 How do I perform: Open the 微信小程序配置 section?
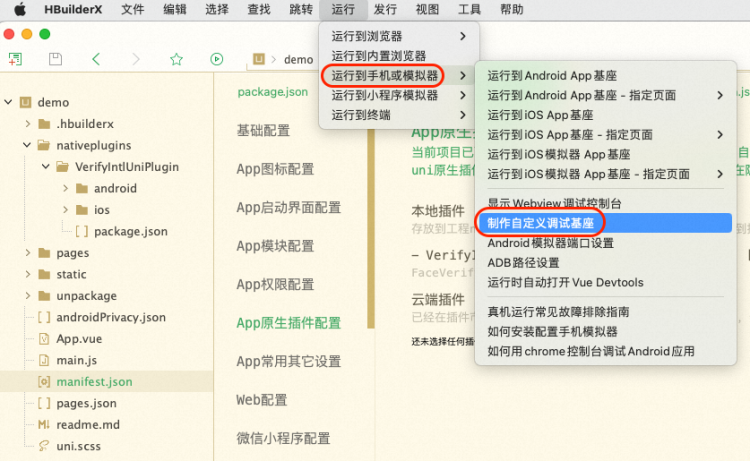pos(283,438)
